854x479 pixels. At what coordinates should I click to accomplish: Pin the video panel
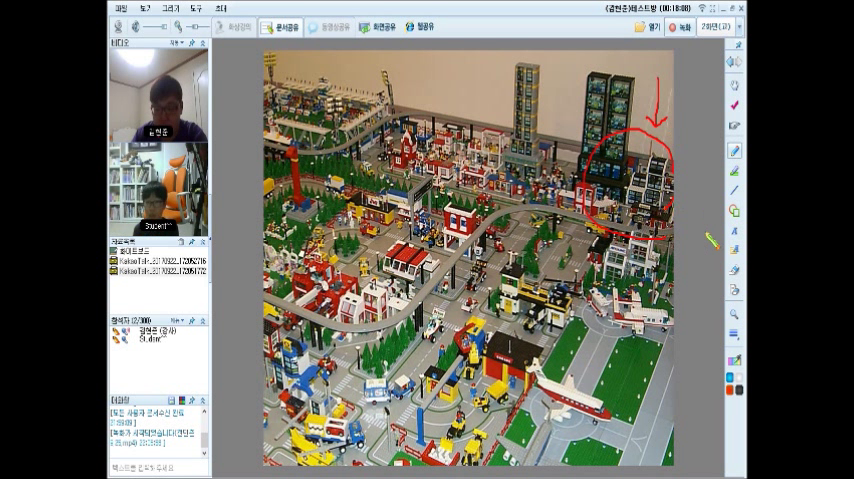click(x=192, y=43)
